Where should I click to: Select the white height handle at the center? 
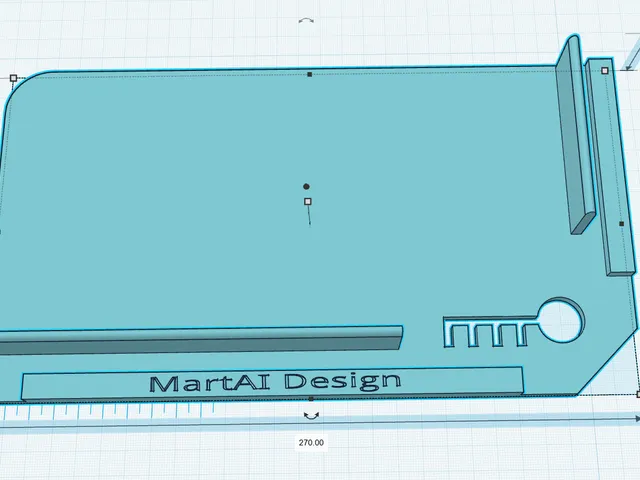click(x=308, y=201)
